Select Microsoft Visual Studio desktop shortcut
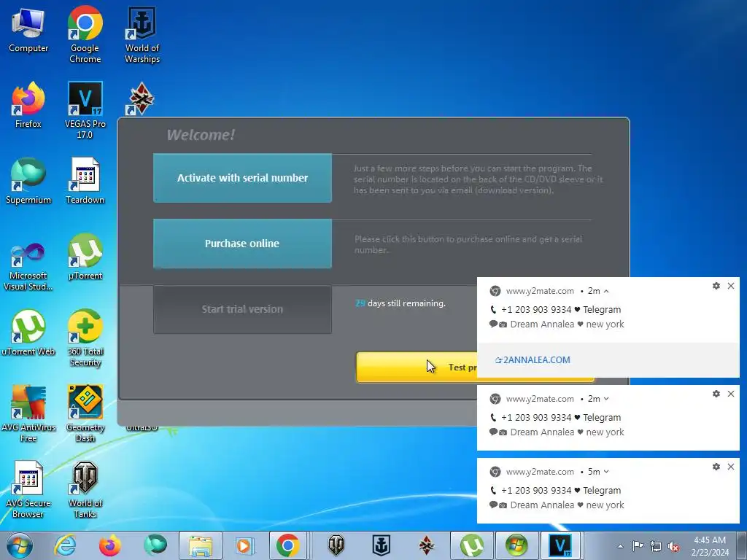Image resolution: width=747 pixels, height=560 pixels. point(28,266)
